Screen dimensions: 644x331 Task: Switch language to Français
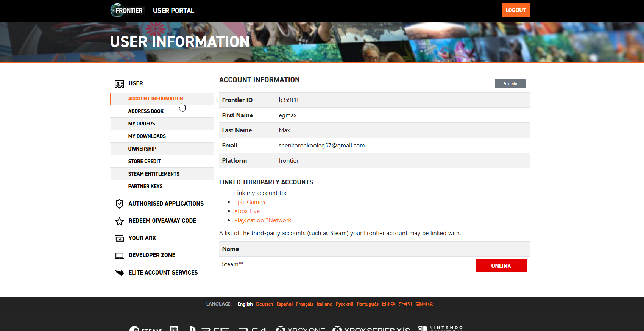coord(305,304)
